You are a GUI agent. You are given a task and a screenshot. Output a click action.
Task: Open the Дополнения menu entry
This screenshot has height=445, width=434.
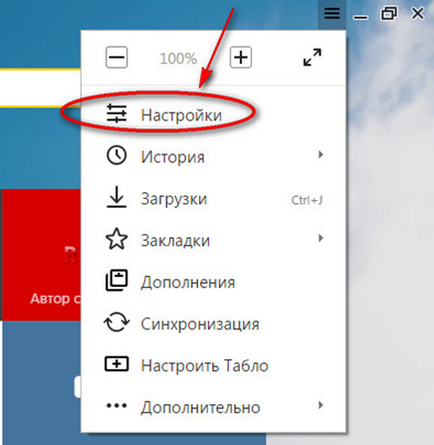pyautogui.click(x=213, y=282)
